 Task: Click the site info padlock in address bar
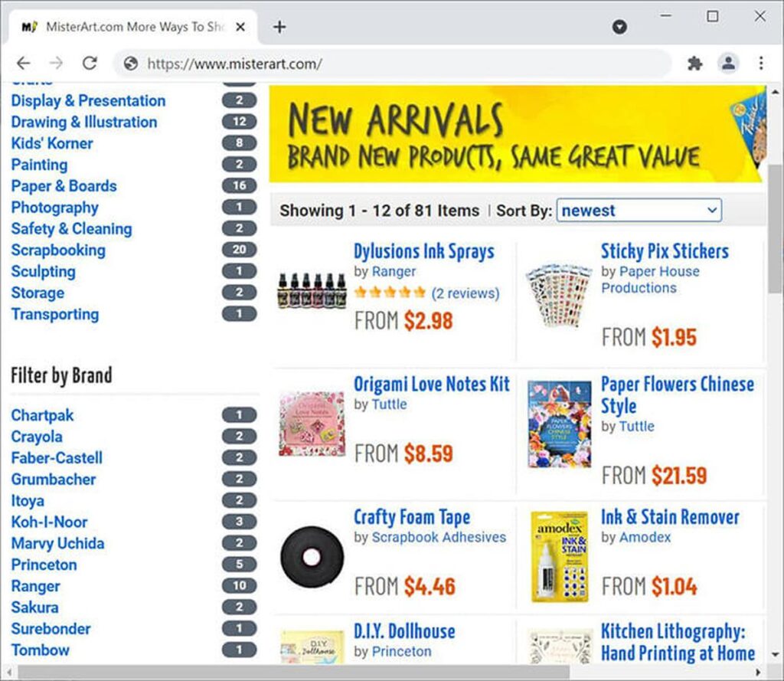(x=130, y=64)
